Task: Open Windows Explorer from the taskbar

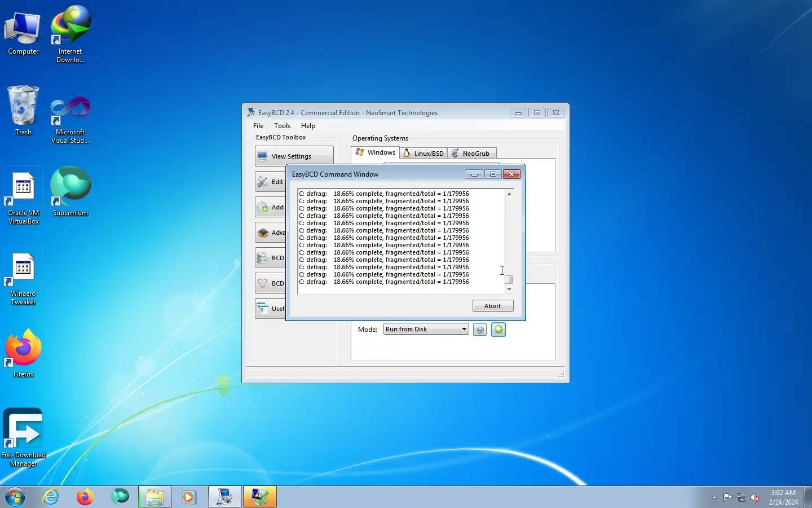Action: (155, 497)
